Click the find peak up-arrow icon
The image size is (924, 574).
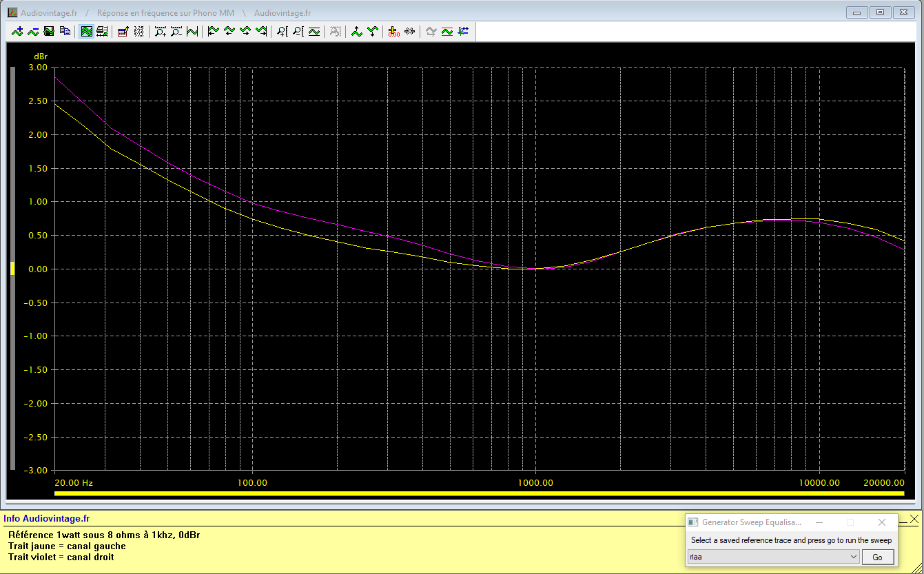[357, 31]
